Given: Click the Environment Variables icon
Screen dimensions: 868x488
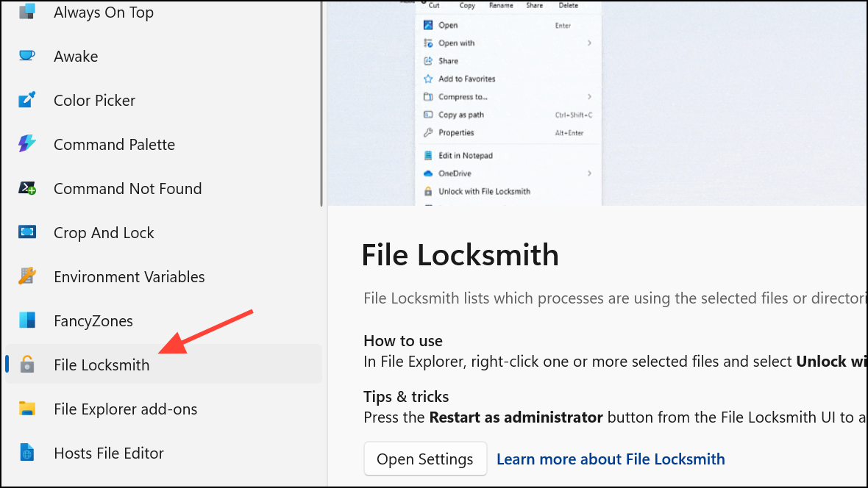Looking at the screenshot, I should pyautogui.click(x=27, y=276).
